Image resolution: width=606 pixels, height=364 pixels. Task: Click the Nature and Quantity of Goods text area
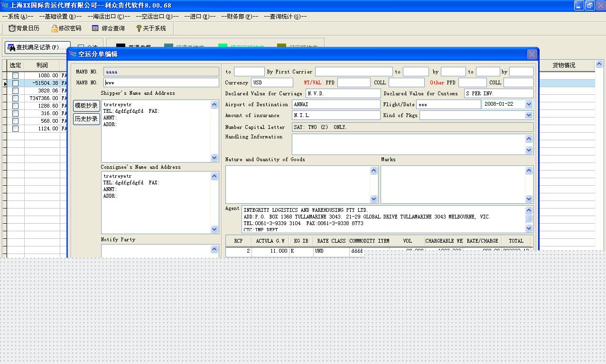click(298, 184)
